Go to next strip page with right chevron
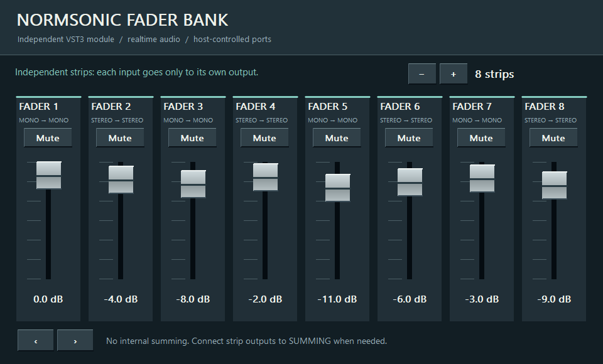 (x=75, y=340)
